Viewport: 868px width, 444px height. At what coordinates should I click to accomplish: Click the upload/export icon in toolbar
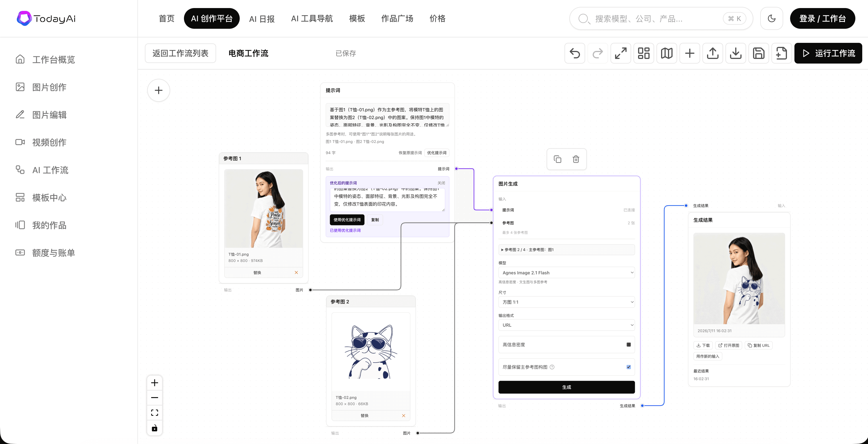tap(713, 53)
